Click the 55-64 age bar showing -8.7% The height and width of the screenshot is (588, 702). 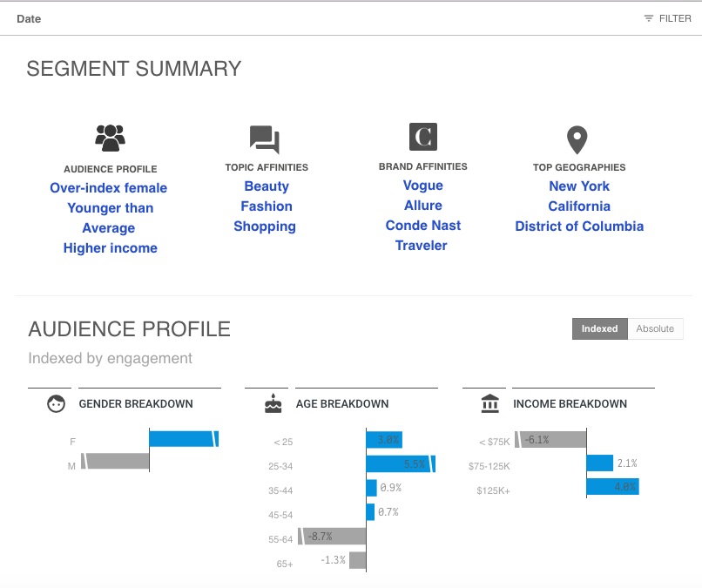coord(333,537)
